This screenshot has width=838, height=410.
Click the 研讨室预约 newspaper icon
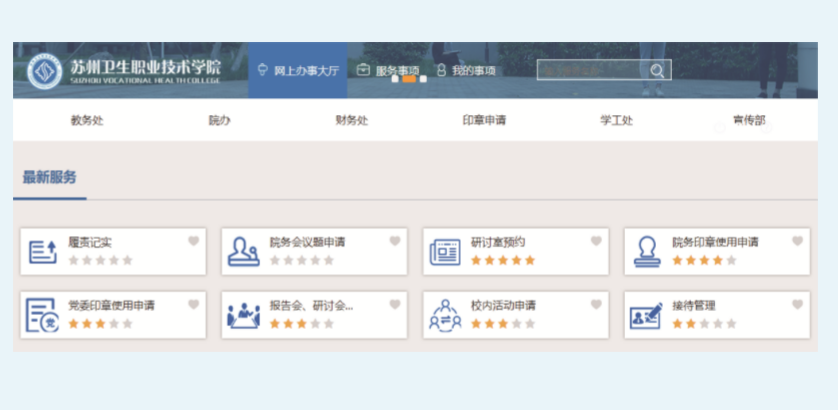(x=445, y=252)
